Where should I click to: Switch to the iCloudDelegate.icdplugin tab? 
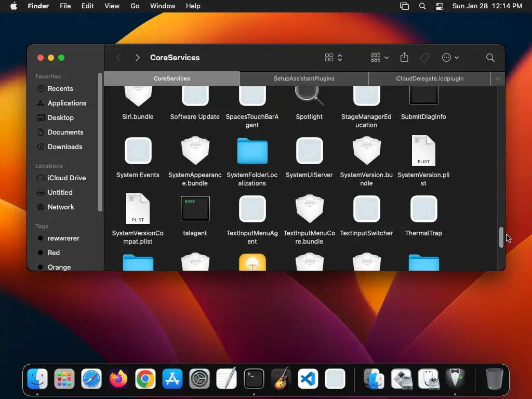[x=430, y=78]
